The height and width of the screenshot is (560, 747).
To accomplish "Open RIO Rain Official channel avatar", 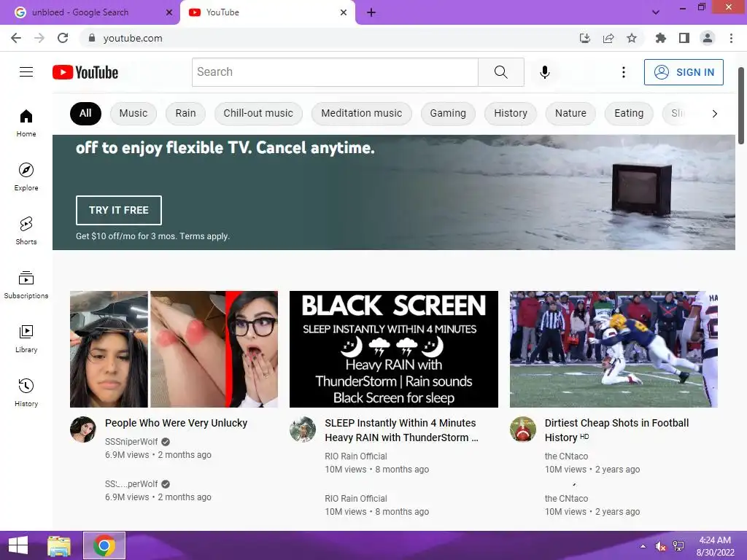I will pos(303,429).
